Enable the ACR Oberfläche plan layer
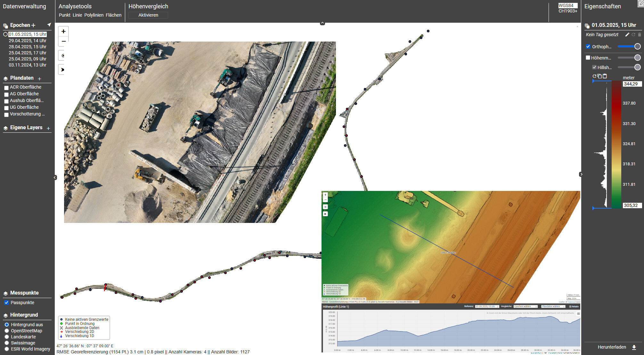This screenshot has width=644, height=355. pyautogui.click(x=6, y=88)
